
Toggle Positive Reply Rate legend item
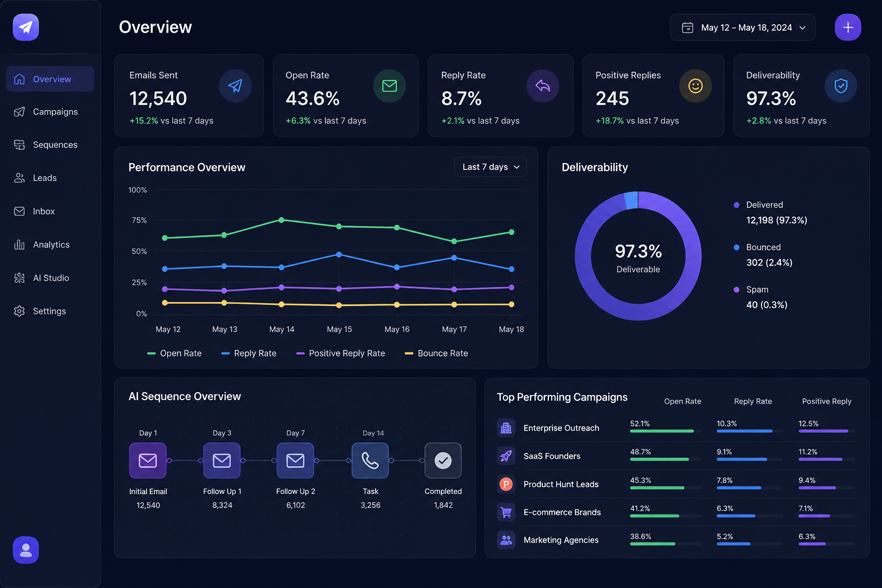pos(341,353)
